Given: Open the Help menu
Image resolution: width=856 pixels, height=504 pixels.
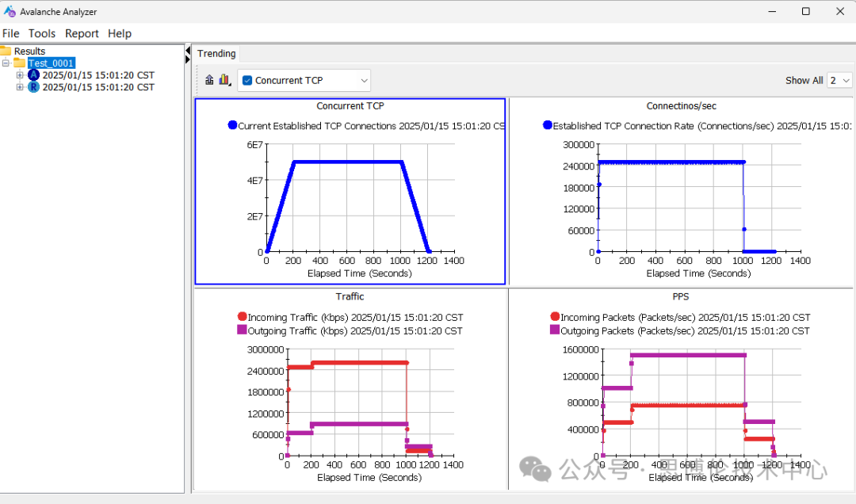Looking at the screenshot, I should click(120, 33).
